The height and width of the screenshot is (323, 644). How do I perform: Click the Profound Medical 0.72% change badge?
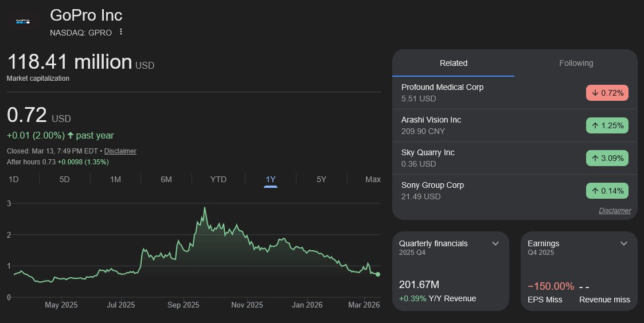(x=607, y=93)
